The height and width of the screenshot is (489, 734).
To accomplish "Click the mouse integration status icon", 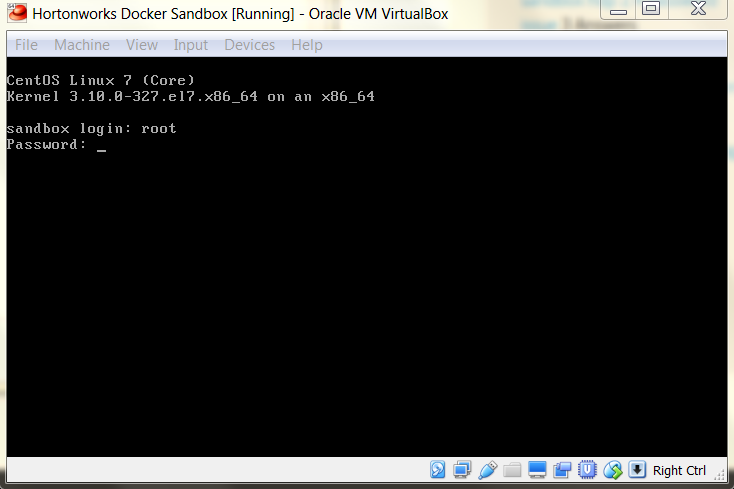I will pos(613,470).
